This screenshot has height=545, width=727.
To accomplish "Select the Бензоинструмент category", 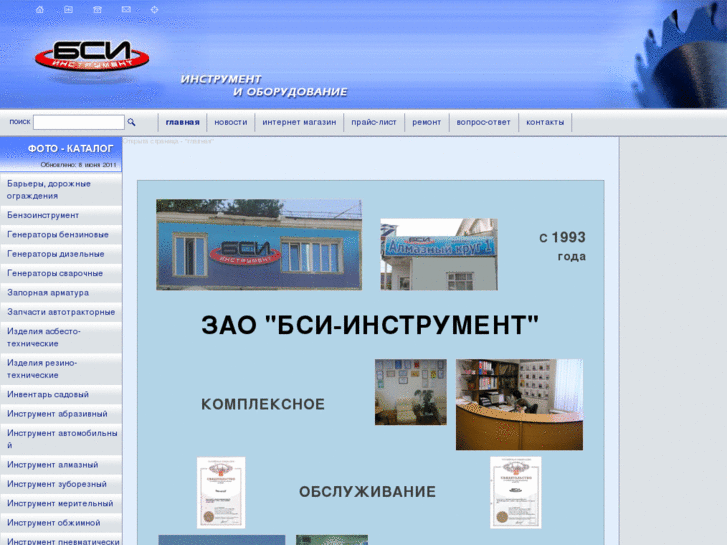I will (61, 215).
